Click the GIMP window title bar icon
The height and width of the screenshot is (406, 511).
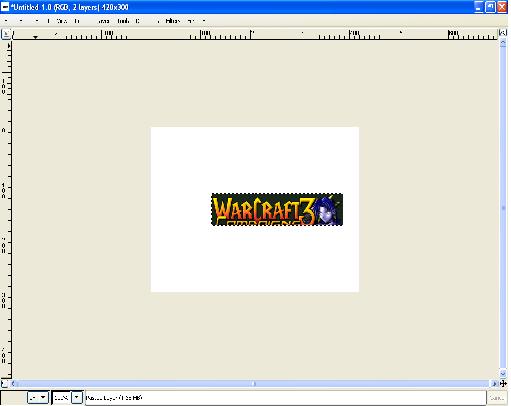(5, 7)
